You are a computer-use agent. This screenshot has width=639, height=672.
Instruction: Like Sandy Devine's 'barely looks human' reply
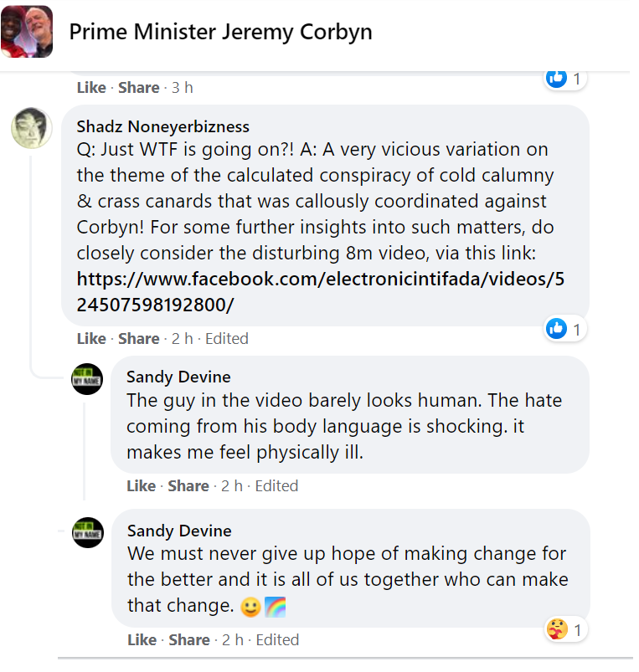pos(142,486)
